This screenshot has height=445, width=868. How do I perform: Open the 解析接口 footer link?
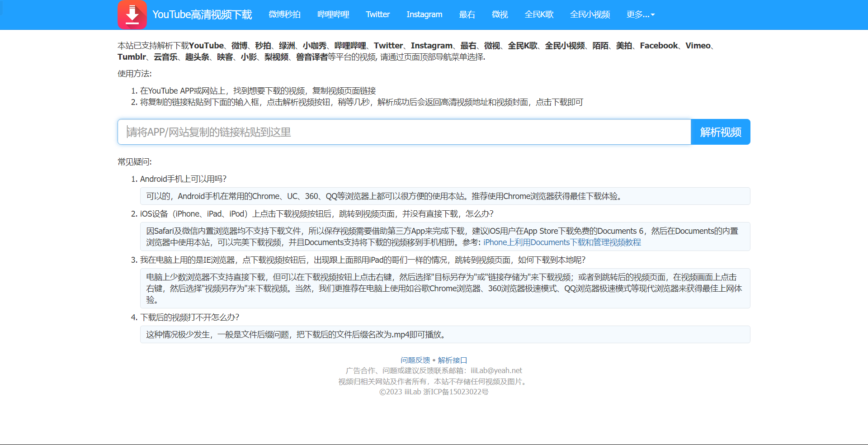tap(452, 360)
